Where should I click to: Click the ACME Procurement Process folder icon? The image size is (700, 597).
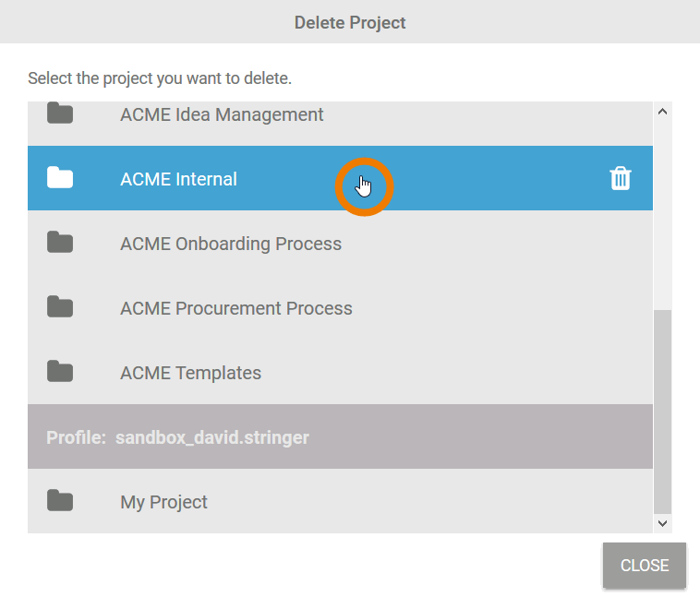(x=60, y=307)
